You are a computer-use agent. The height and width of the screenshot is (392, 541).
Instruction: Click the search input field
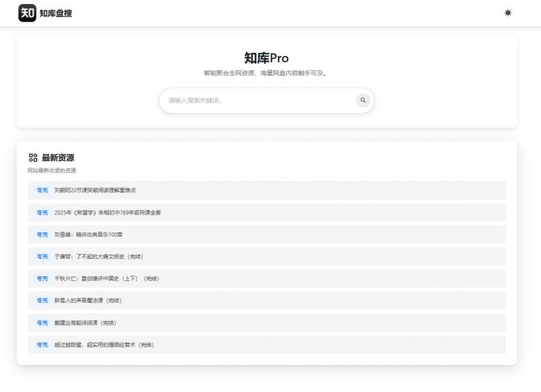point(257,100)
